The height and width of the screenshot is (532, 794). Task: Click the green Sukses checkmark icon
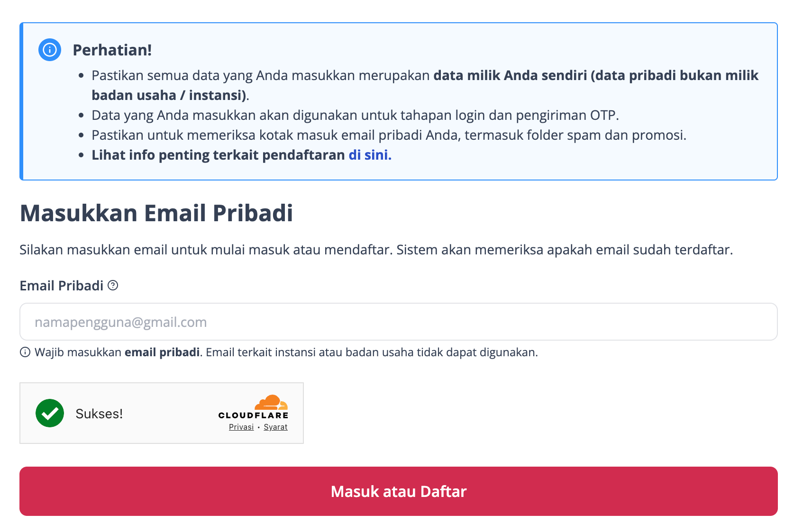[50, 413]
